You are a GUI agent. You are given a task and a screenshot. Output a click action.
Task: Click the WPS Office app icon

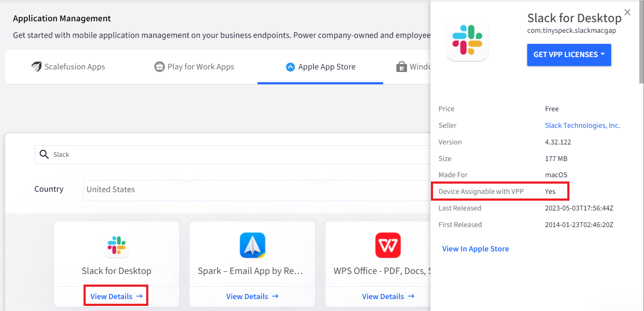point(388,245)
